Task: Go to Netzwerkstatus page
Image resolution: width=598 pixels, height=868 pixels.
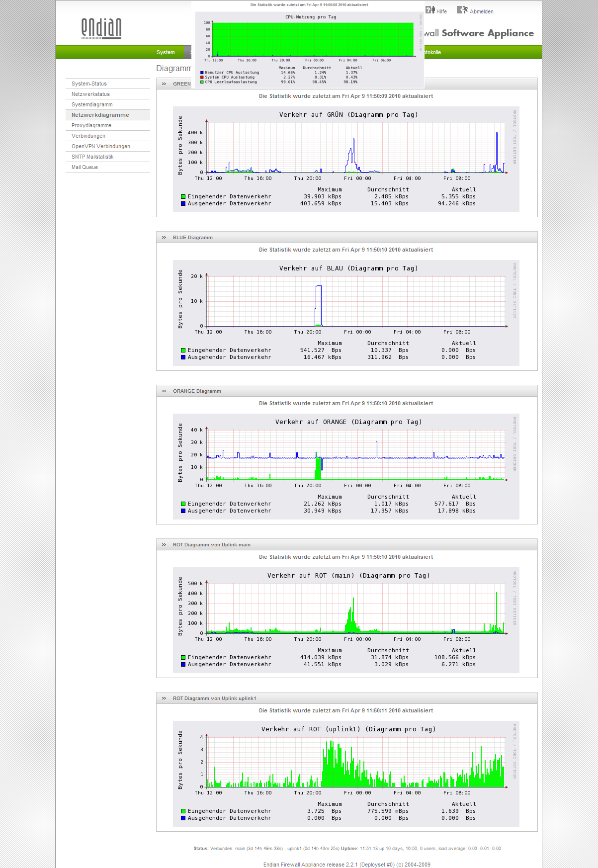Action: point(90,94)
